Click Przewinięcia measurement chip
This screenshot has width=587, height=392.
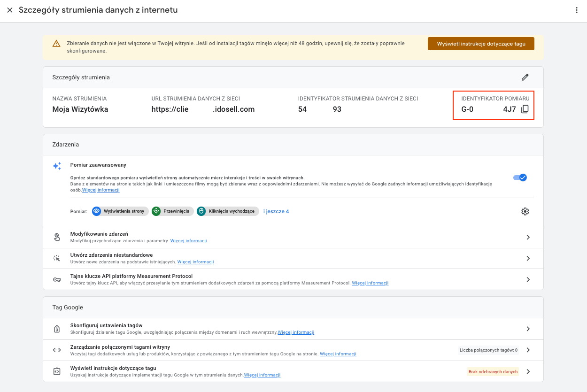click(x=172, y=211)
